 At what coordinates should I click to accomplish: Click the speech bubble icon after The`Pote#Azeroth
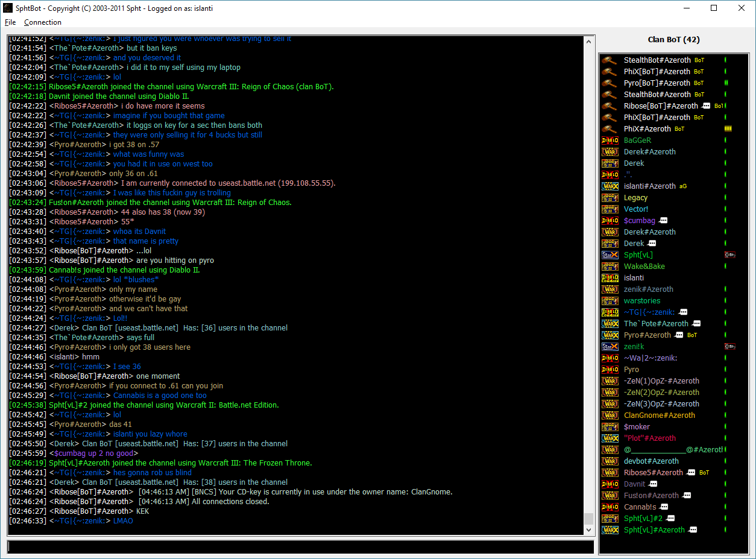coord(696,324)
